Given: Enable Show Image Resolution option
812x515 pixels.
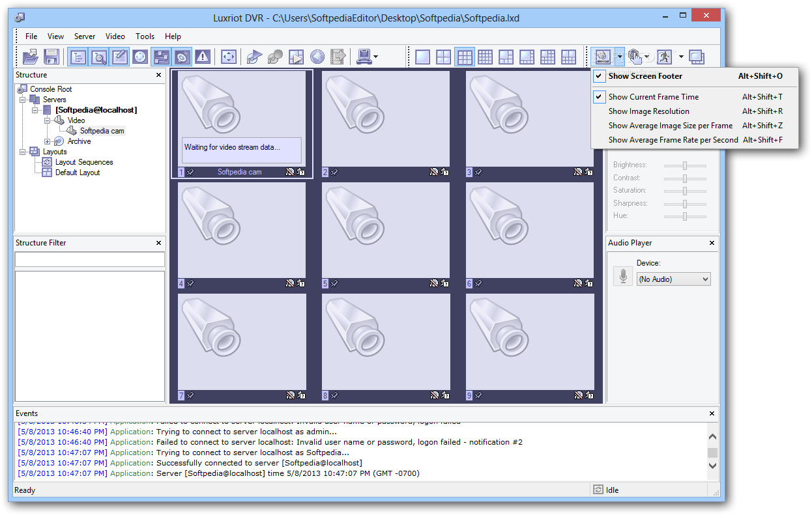Looking at the screenshot, I should point(695,111).
